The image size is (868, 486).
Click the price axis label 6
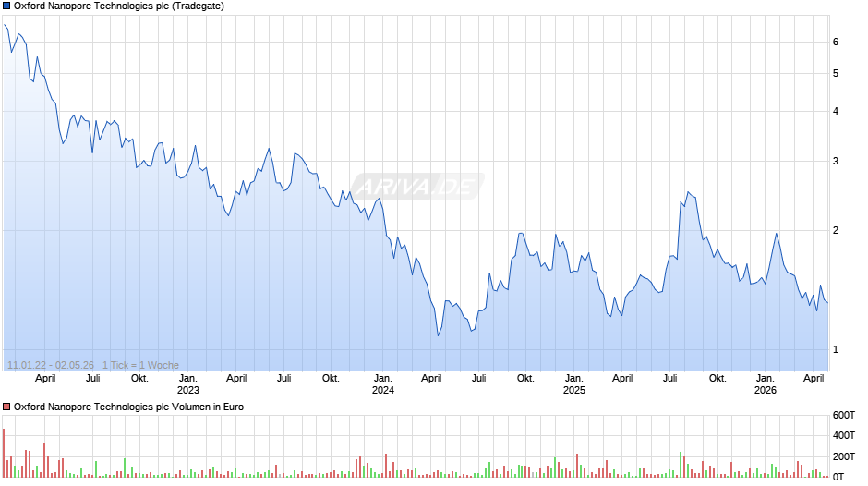(x=836, y=43)
